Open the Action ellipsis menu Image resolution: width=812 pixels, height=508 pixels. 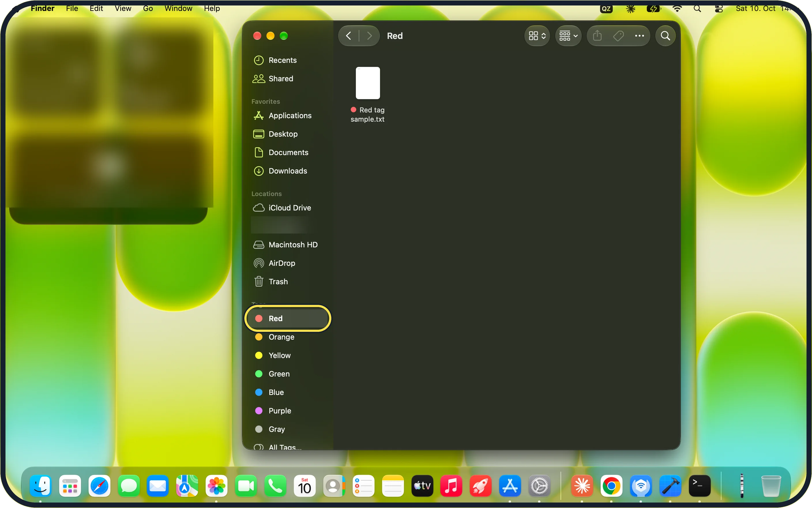(x=639, y=36)
